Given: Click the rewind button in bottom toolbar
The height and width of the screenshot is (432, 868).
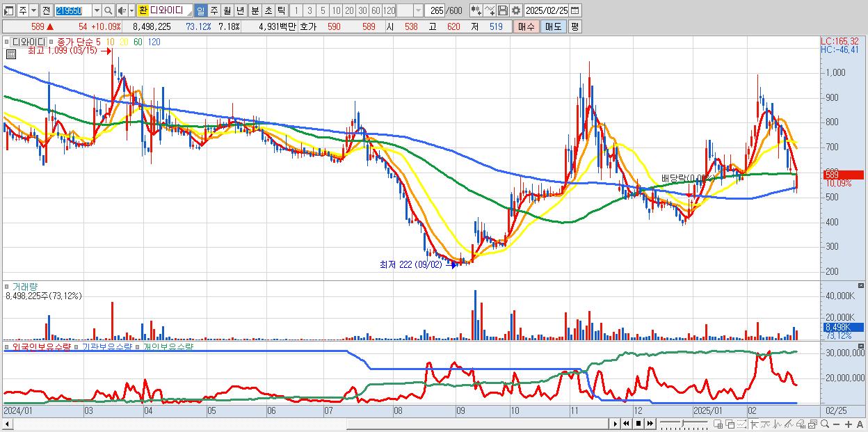Looking at the screenshot, I should click(x=626, y=423).
